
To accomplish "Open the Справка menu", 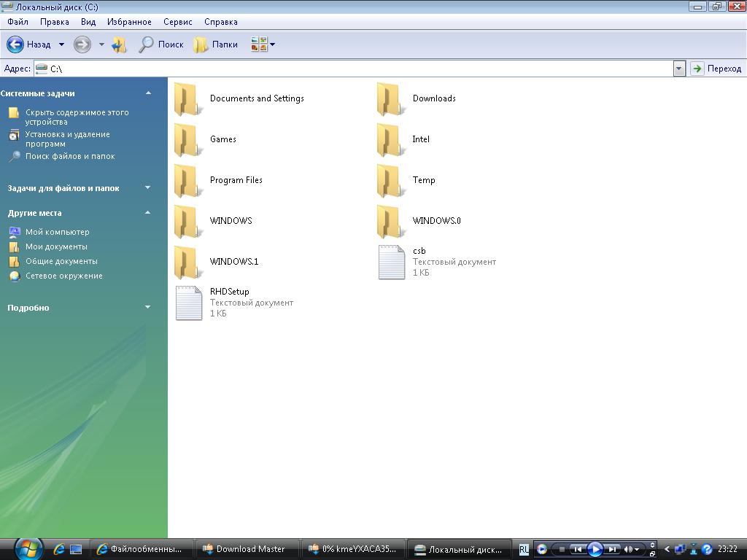I will (220, 22).
